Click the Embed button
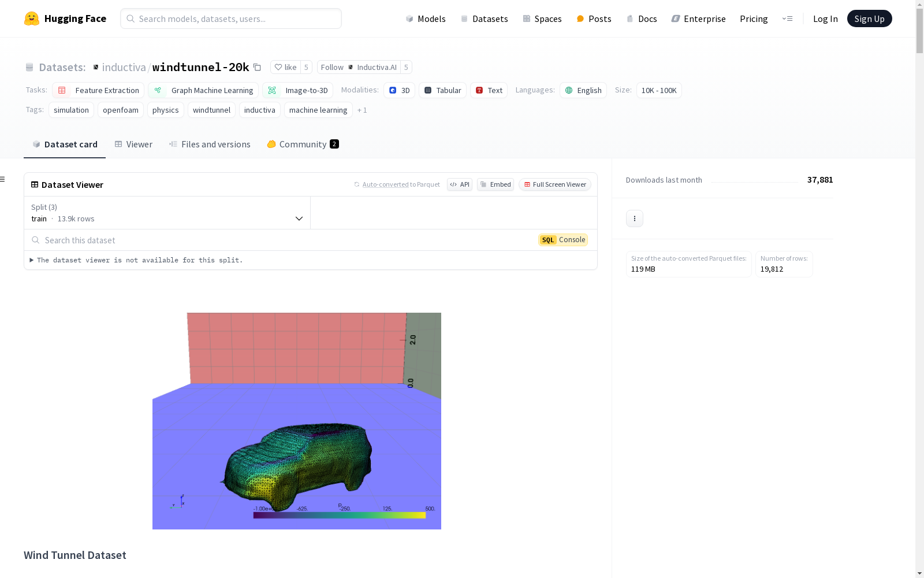Viewport: 924px width, 578px height. (495, 184)
